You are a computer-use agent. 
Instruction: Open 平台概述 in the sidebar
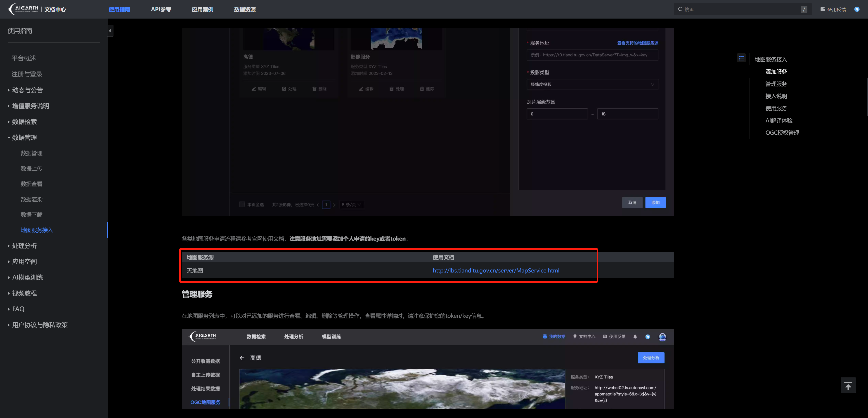24,58
